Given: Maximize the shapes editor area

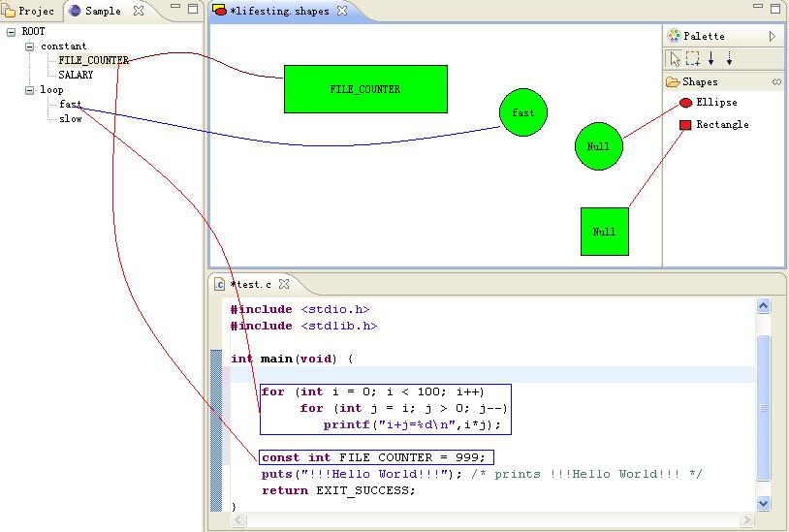Looking at the screenshot, I should (x=775, y=9).
